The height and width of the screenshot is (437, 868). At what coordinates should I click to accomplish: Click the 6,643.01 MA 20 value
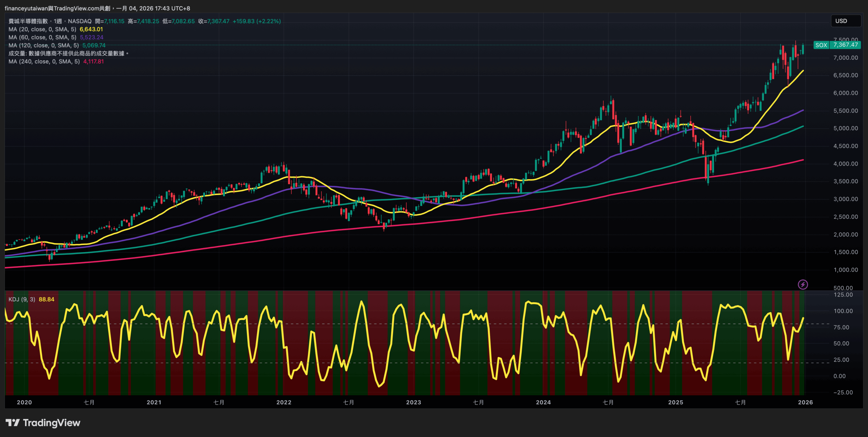click(91, 30)
